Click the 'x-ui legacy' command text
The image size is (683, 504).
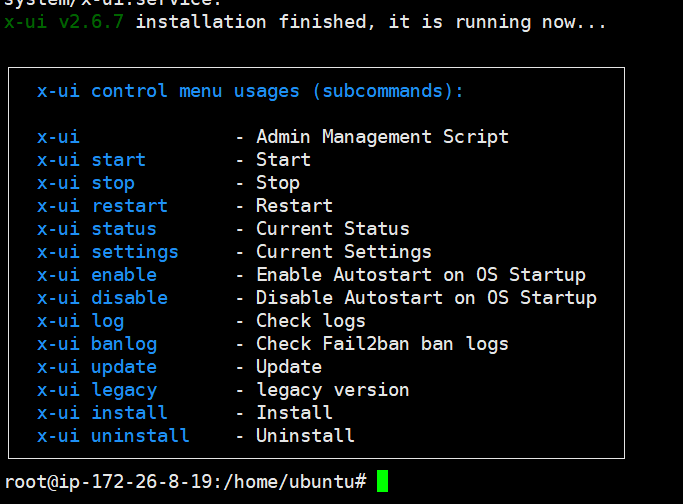click(x=97, y=391)
